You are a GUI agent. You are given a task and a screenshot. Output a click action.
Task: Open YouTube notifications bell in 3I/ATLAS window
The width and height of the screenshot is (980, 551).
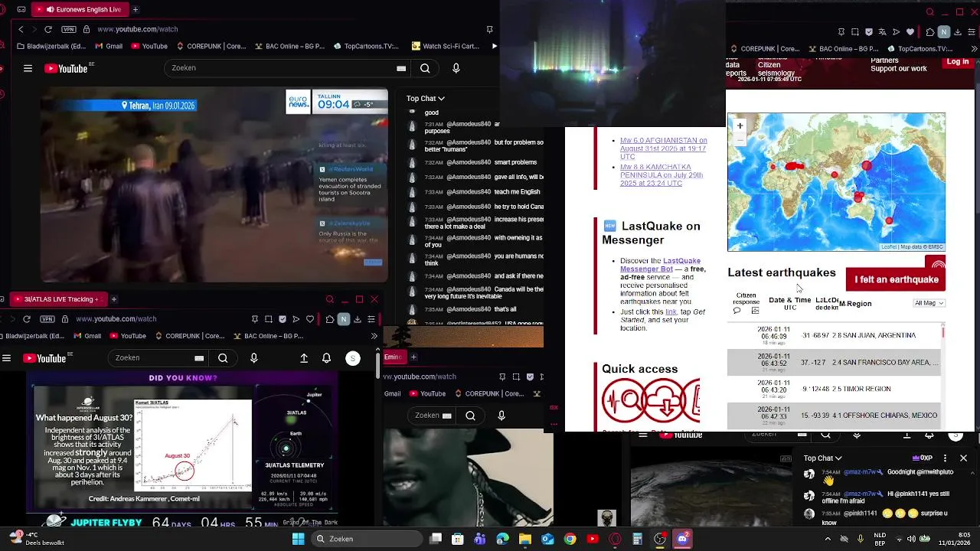tap(326, 358)
